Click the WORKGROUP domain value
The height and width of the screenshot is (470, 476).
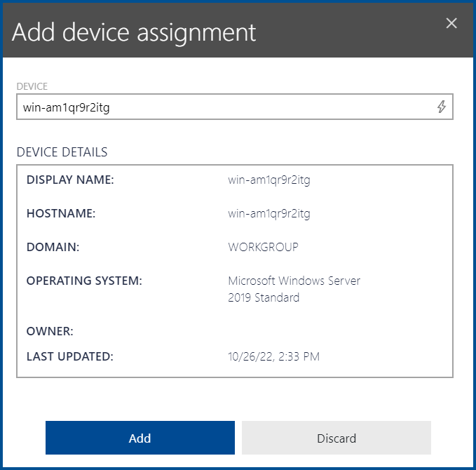pyautogui.click(x=263, y=247)
